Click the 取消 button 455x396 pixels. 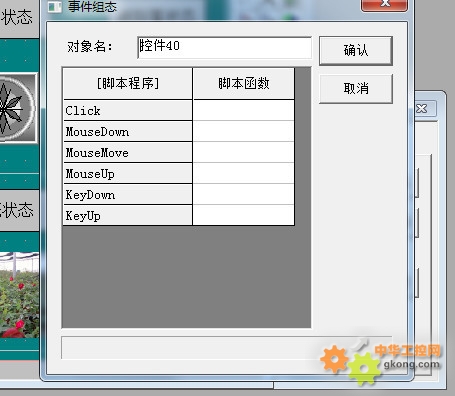click(356, 89)
